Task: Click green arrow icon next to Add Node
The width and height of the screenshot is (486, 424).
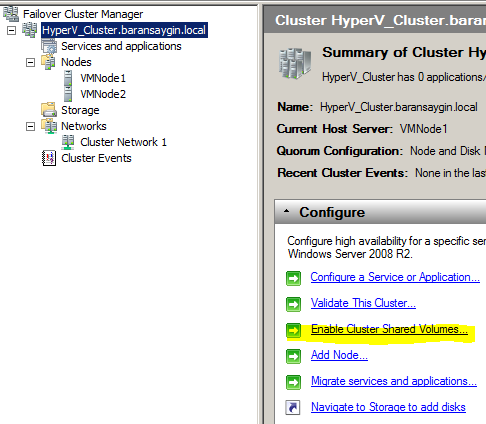Action: tap(293, 356)
